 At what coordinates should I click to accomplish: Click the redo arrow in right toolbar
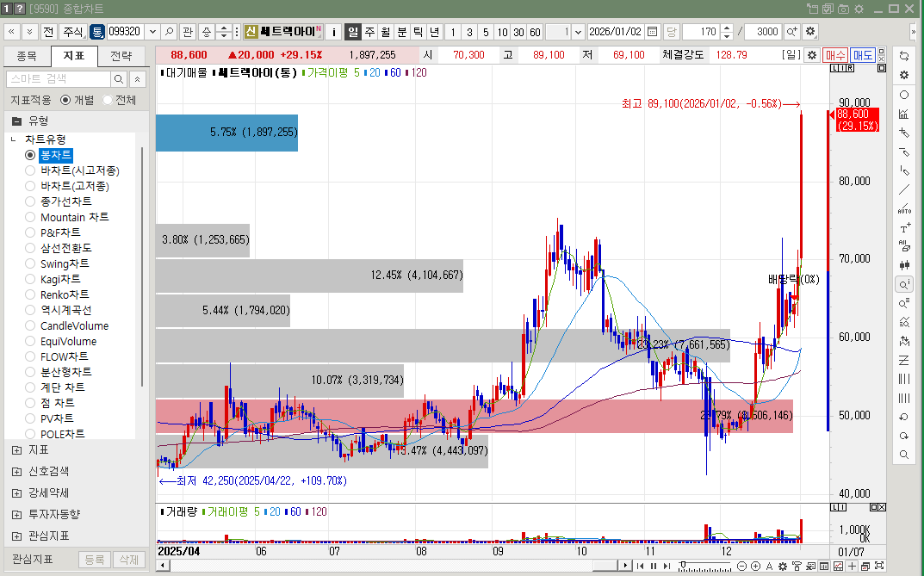coord(904,436)
